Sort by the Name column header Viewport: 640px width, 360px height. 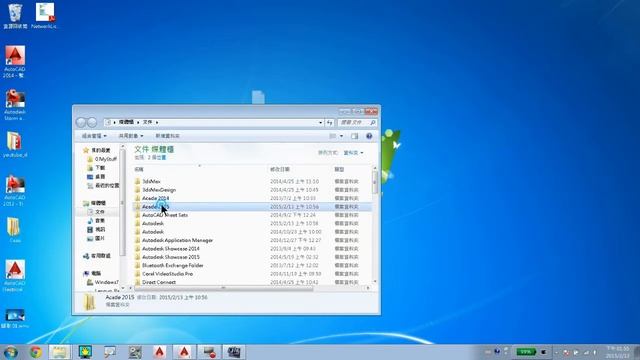click(x=139, y=169)
